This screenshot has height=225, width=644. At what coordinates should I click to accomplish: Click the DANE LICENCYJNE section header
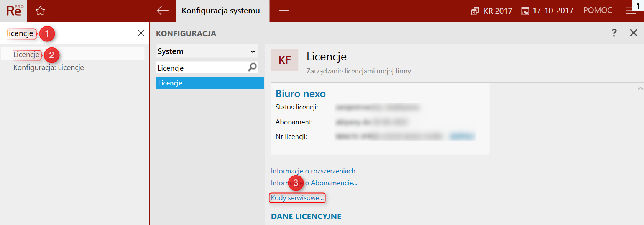(x=306, y=217)
